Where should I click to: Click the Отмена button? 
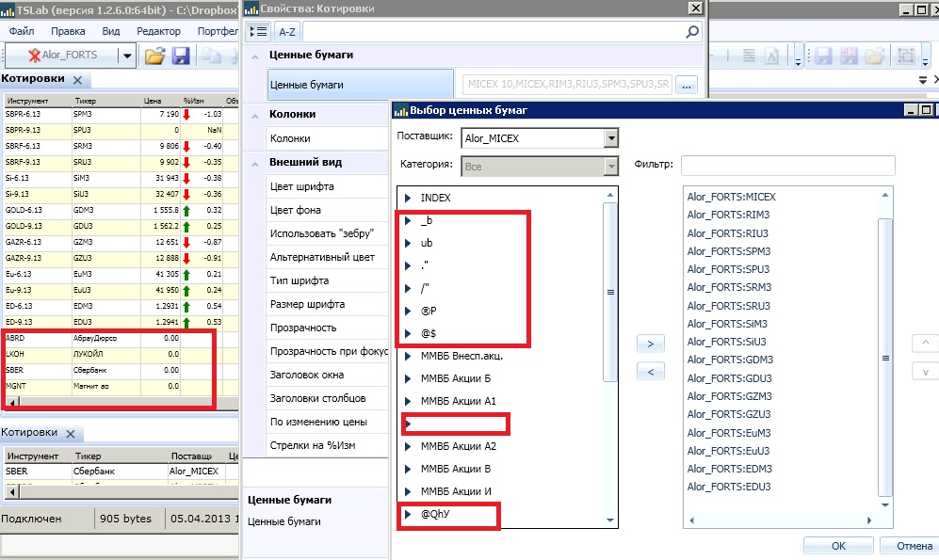pyautogui.click(x=911, y=546)
